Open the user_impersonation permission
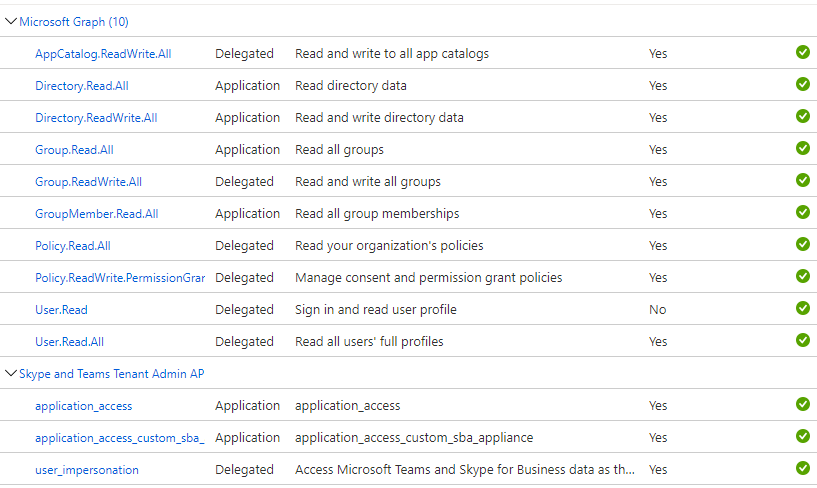This screenshot has width=817, height=488. point(86,470)
